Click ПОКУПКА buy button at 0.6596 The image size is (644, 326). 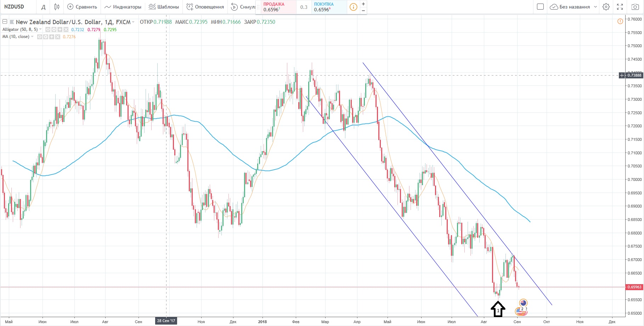pos(329,7)
